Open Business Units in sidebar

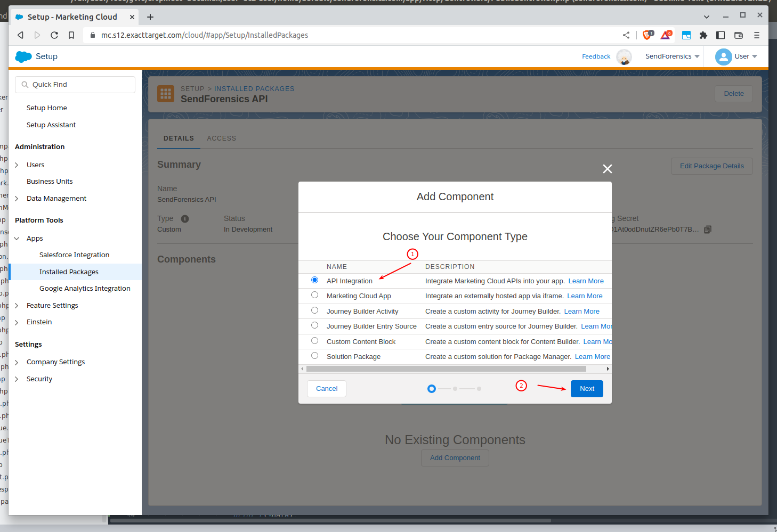pyautogui.click(x=50, y=182)
